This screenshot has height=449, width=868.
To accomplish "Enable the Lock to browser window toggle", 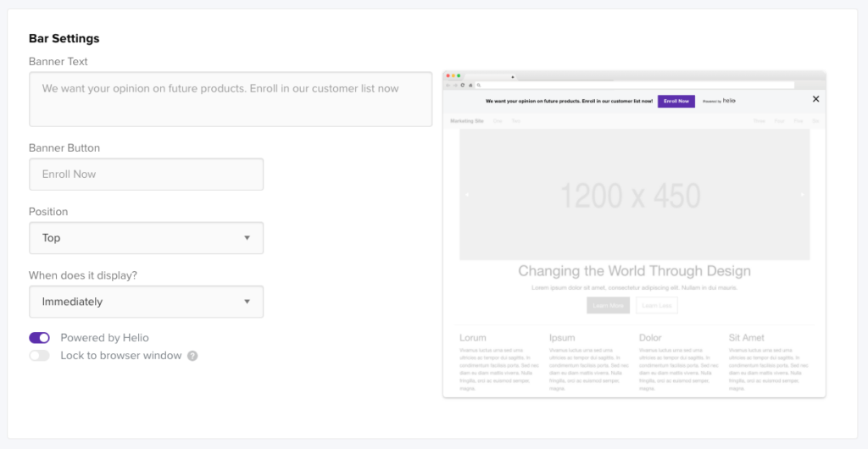I will click(40, 356).
